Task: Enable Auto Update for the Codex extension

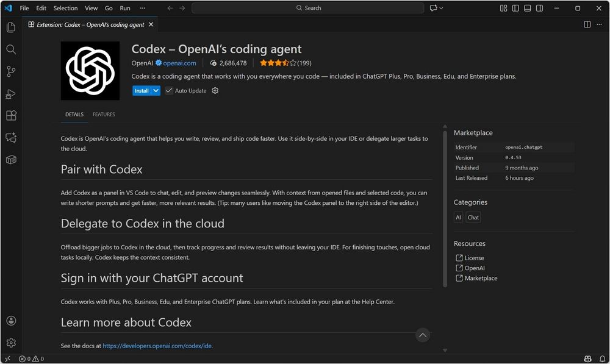Action: pos(168,90)
